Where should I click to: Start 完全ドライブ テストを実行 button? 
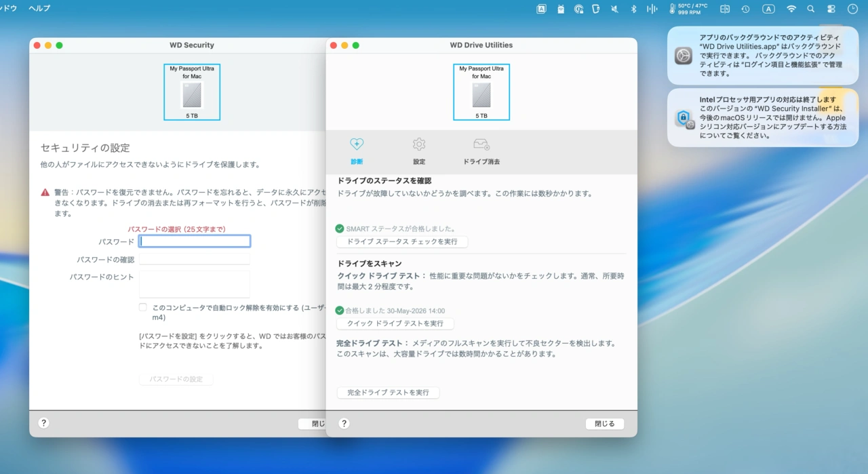(x=388, y=393)
